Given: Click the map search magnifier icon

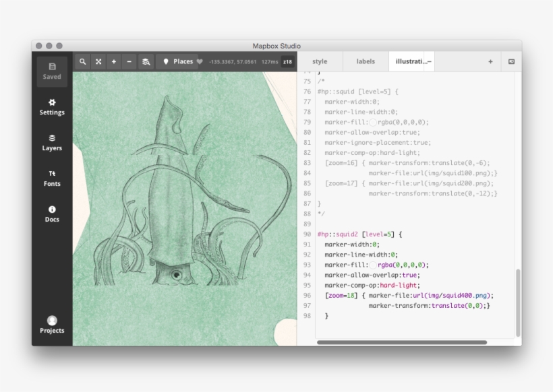Looking at the screenshot, I should [83, 61].
